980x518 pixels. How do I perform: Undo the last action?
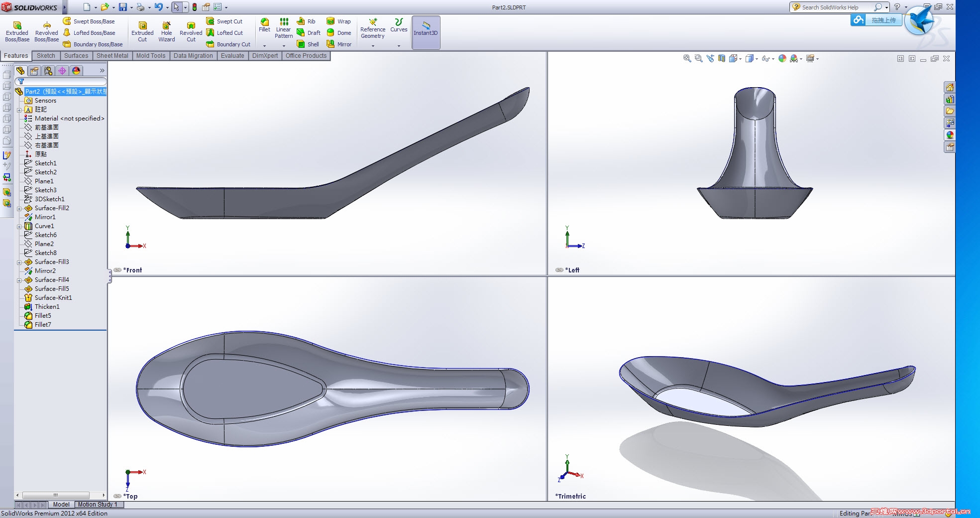pos(158,7)
